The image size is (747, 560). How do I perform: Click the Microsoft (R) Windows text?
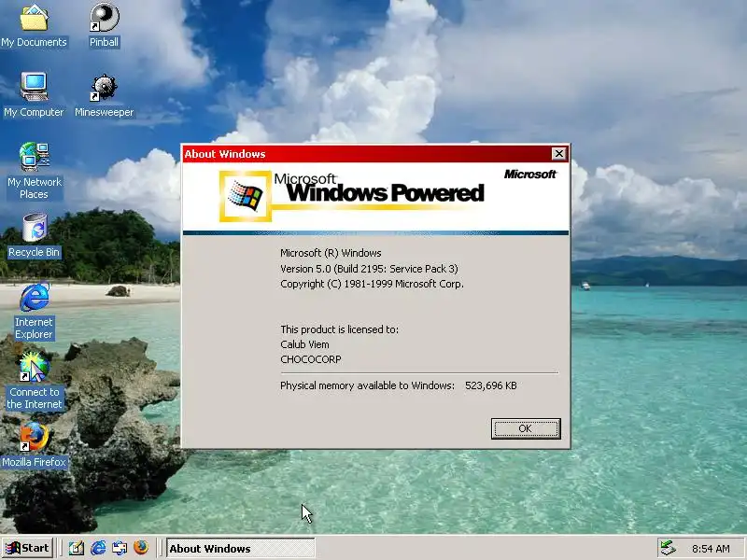(331, 253)
